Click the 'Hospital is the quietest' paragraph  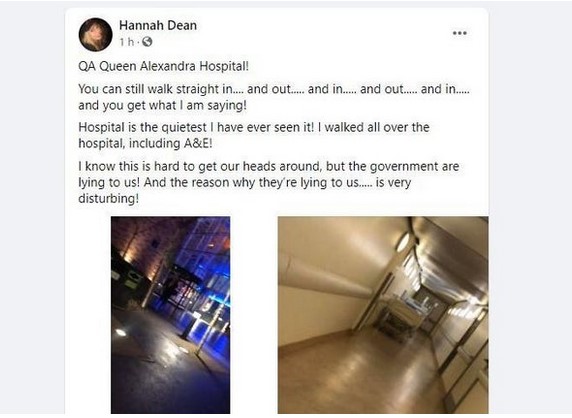[x=254, y=135]
